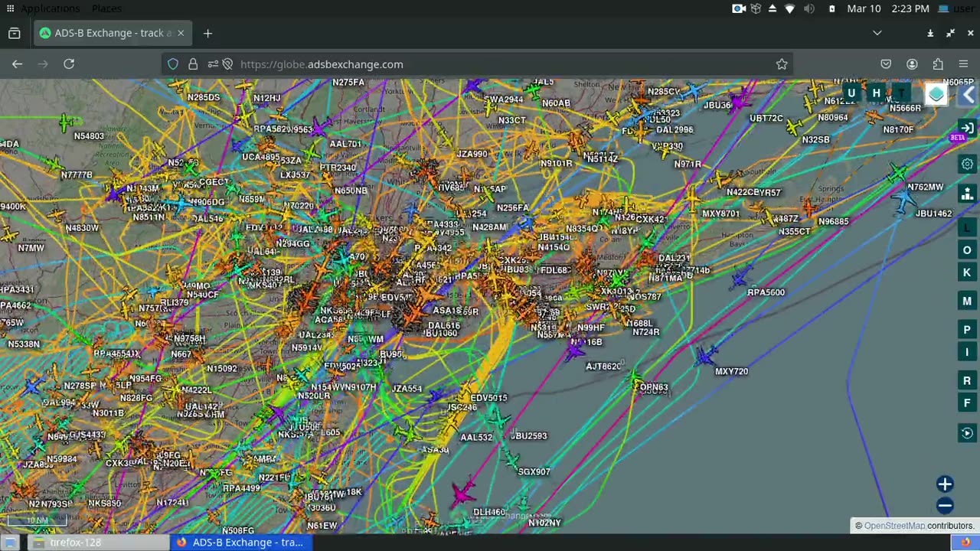980x551 pixels.
Task: Select aircraft SGX907 label
Action: coord(534,471)
